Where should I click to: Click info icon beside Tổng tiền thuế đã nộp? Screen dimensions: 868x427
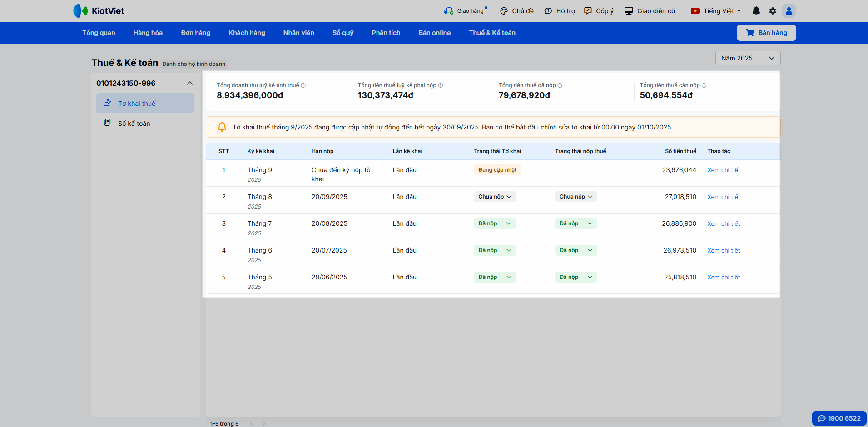[x=560, y=85]
